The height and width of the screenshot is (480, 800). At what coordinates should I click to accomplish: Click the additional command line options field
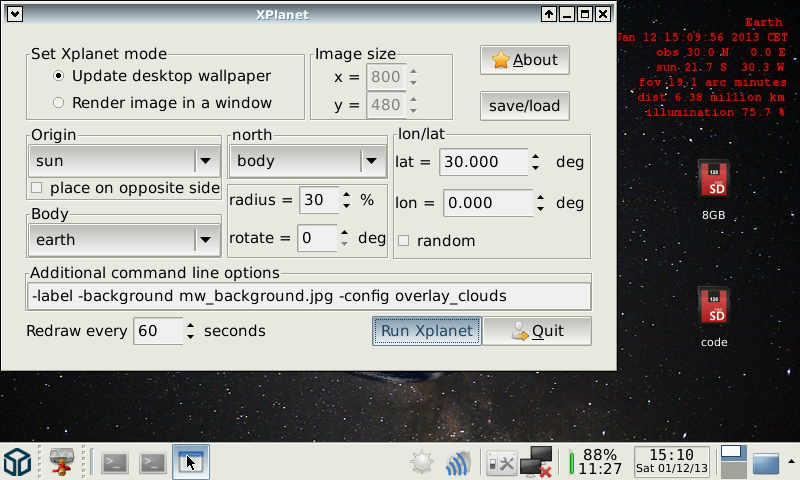point(310,296)
